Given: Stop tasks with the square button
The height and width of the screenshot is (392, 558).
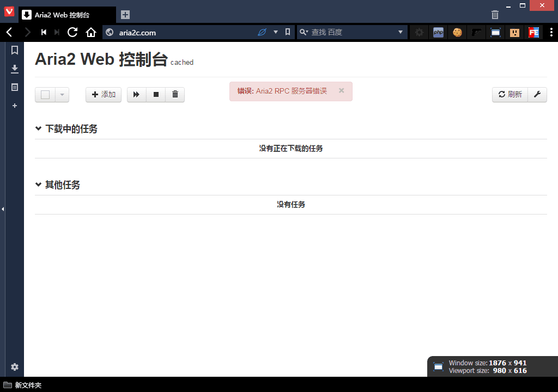Looking at the screenshot, I should point(156,95).
